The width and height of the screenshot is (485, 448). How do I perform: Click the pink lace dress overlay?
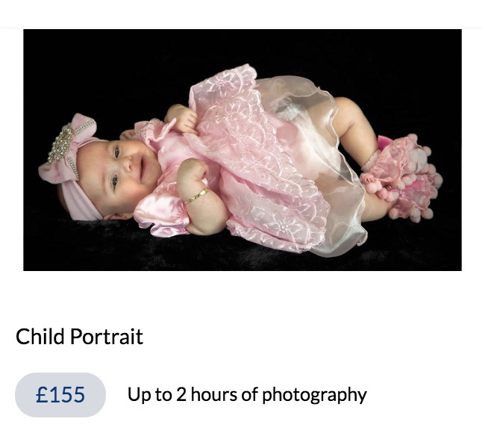pyautogui.click(x=257, y=155)
